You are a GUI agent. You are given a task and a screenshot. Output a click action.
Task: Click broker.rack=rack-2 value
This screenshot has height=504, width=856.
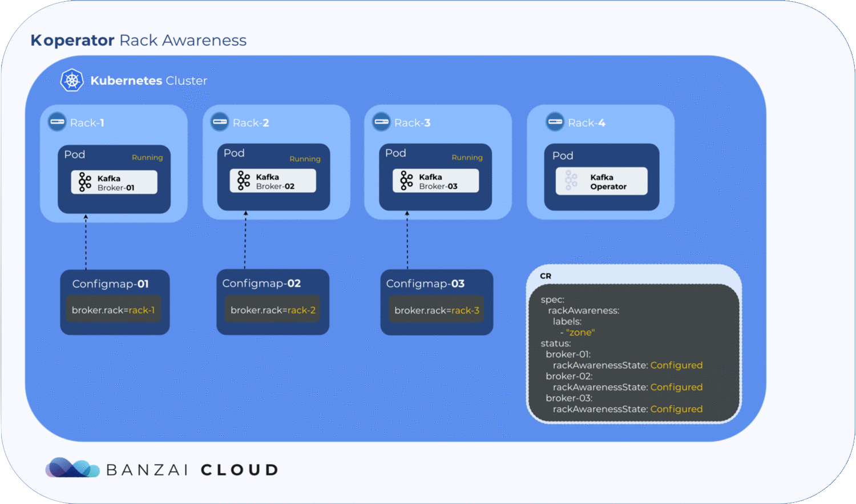[x=273, y=310]
